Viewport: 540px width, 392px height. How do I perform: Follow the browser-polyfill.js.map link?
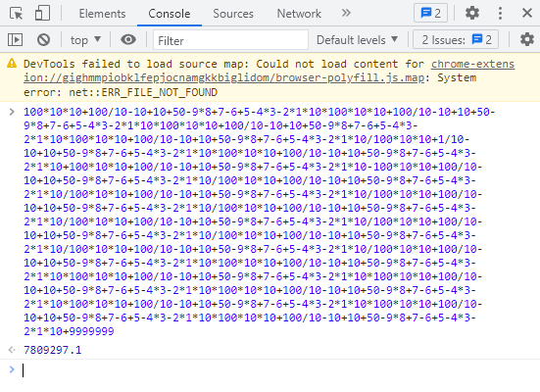[269, 71]
